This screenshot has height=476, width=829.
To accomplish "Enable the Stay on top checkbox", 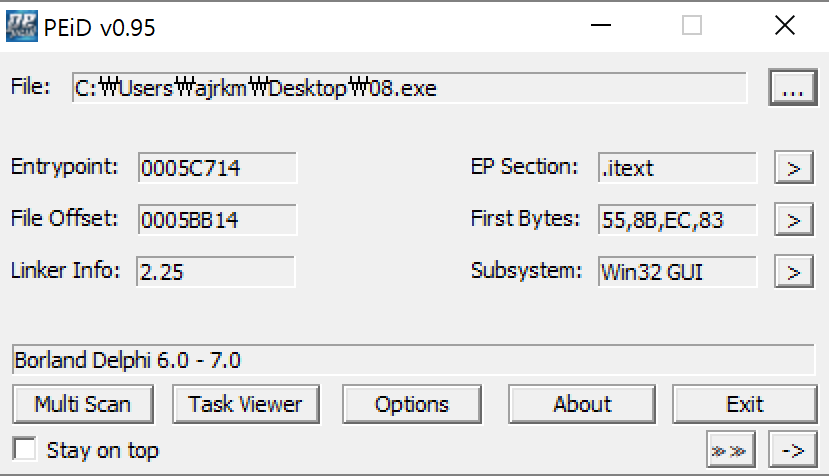I will click(25, 450).
